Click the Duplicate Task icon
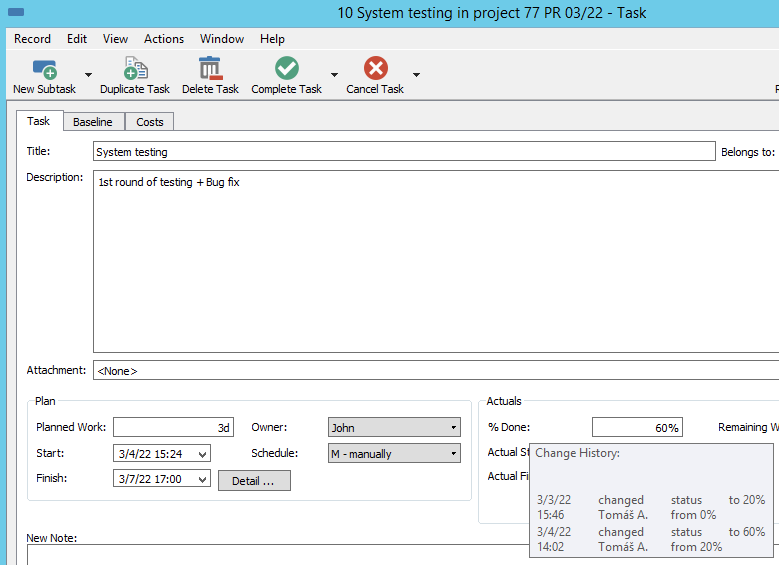The width and height of the screenshot is (779, 565). (135, 69)
